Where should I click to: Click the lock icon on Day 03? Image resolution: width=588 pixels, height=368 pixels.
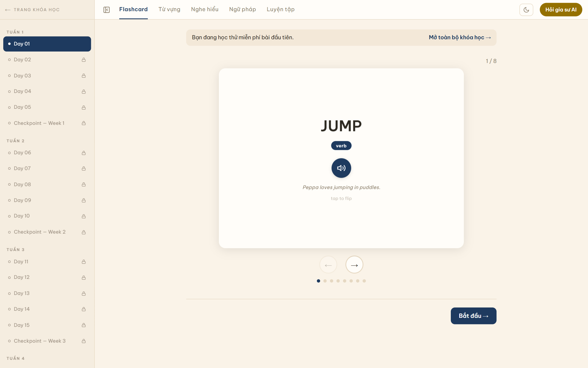tap(84, 76)
